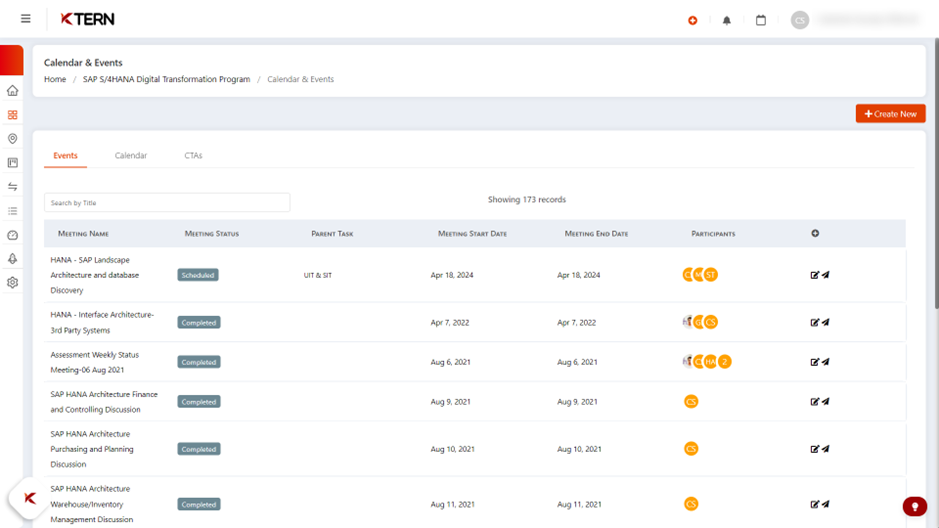Click the add column plus icon in table header

click(x=815, y=233)
